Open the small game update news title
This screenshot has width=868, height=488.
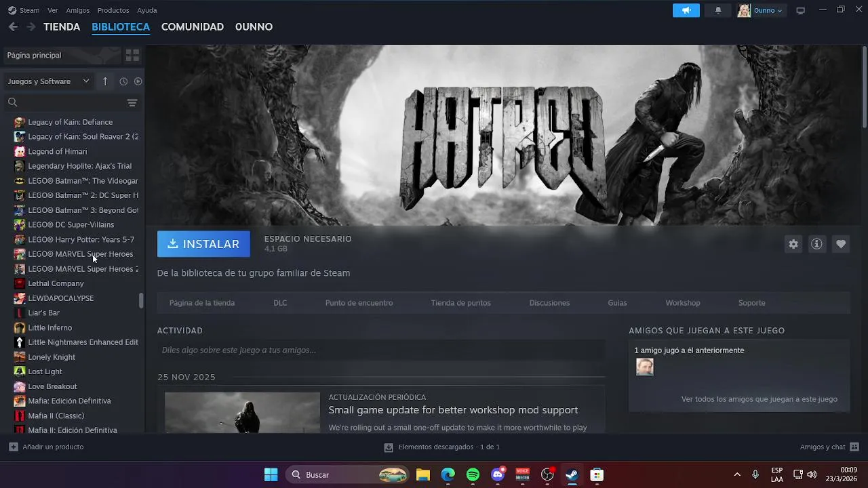click(x=453, y=410)
